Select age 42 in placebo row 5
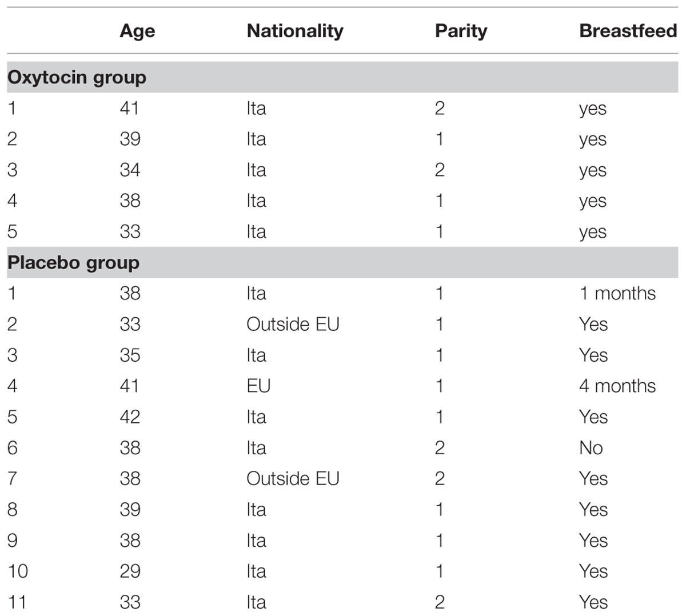The height and width of the screenshot is (616, 686). 130,417
